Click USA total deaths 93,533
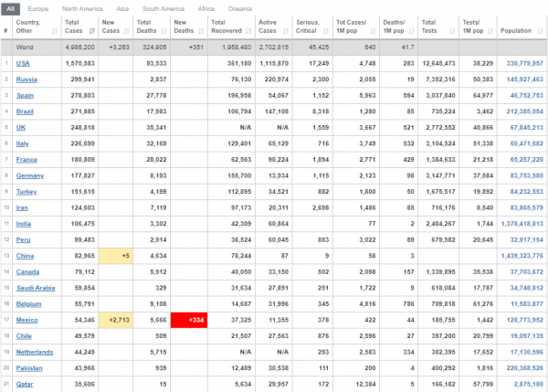The width and height of the screenshot is (548, 392). pos(156,64)
